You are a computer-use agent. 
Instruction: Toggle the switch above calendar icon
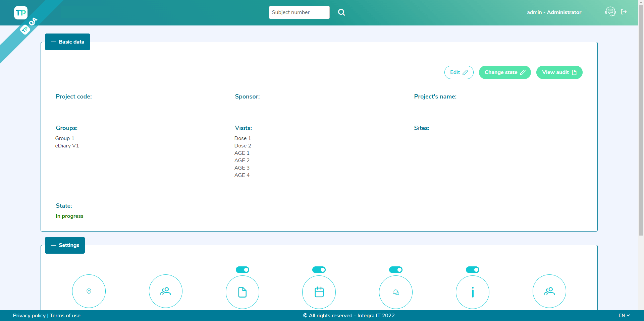(x=319, y=270)
